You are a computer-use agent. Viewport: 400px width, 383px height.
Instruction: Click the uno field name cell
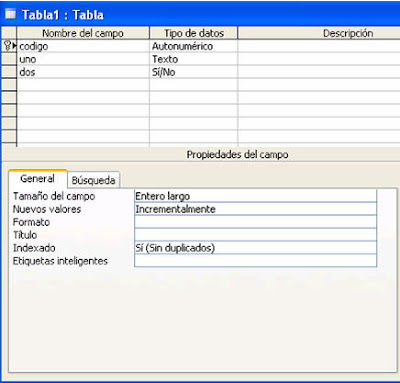(83, 59)
